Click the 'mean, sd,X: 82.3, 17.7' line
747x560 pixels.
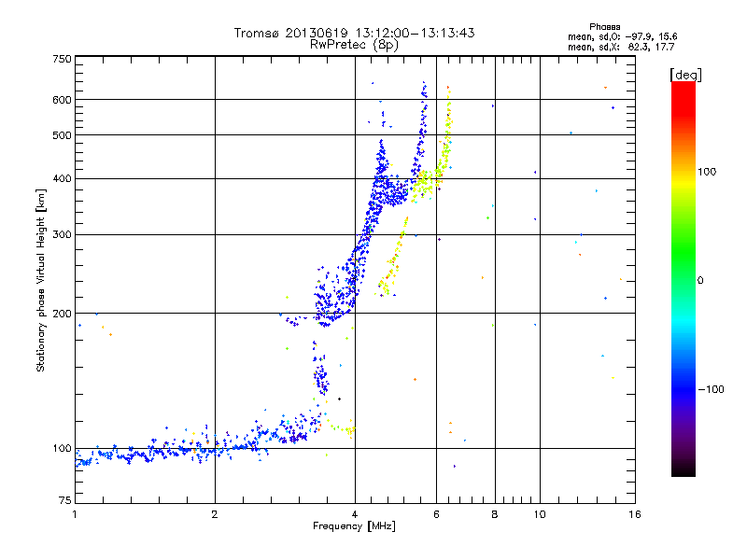click(x=621, y=47)
